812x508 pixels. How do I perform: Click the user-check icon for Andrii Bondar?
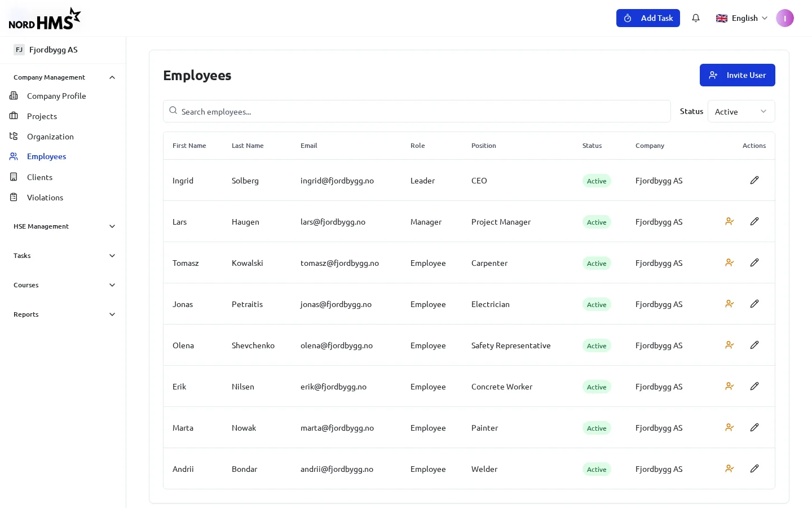click(730, 468)
